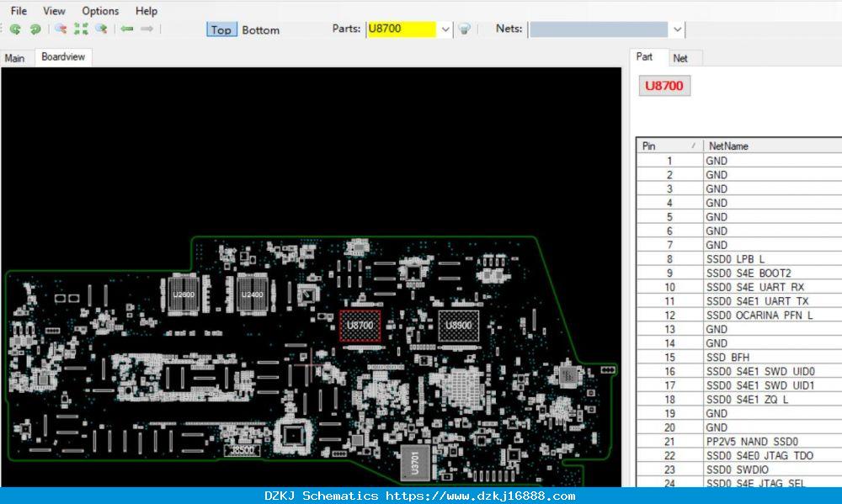Select pin 17 SSD0 S4E1 SWD UID1 row
Viewport: 842px width, 504px height.
(x=739, y=385)
